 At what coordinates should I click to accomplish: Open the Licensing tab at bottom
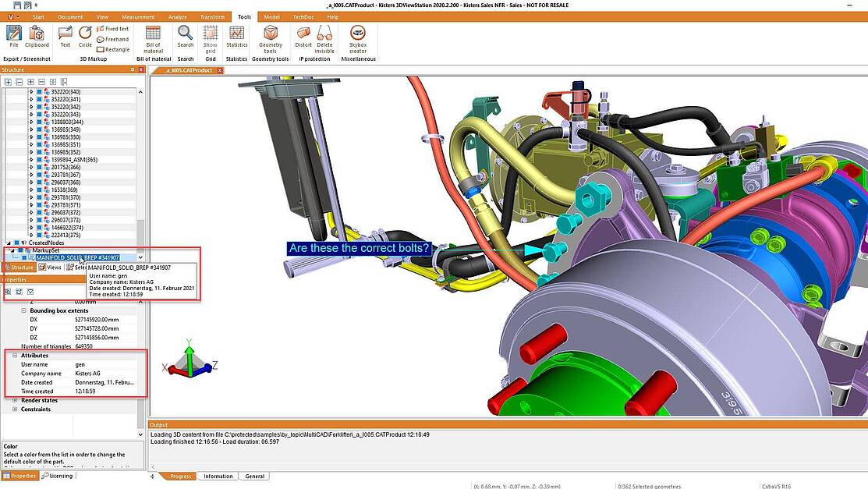coord(57,476)
